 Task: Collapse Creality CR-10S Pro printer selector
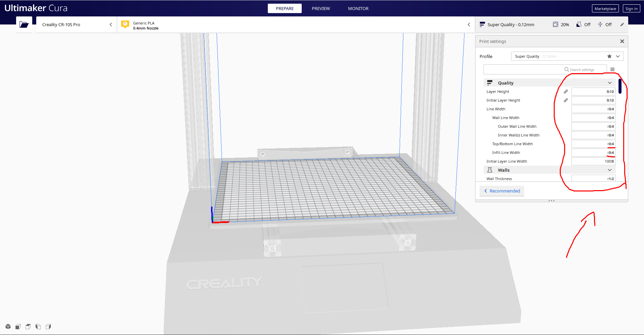(x=111, y=24)
